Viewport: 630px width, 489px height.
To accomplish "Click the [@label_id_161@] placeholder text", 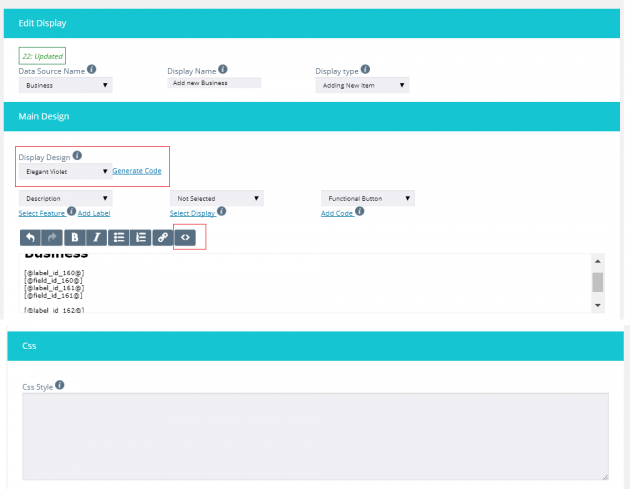I will point(54,288).
